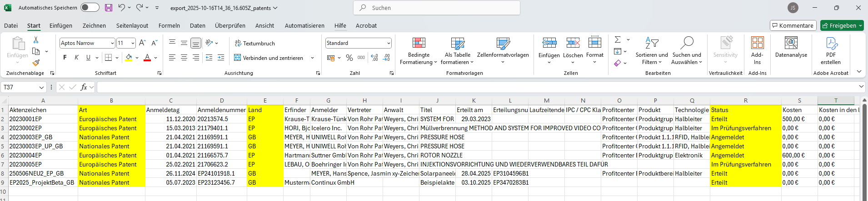Apply red font color

coord(147,57)
